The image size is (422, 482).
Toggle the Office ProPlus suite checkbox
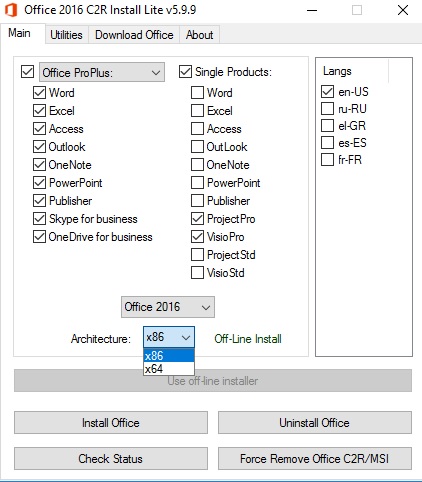point(27,72)
